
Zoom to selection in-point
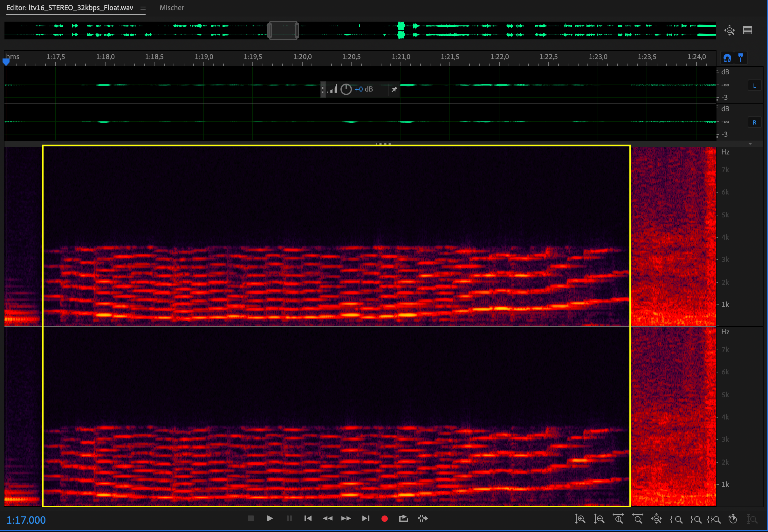pos(676,519)
